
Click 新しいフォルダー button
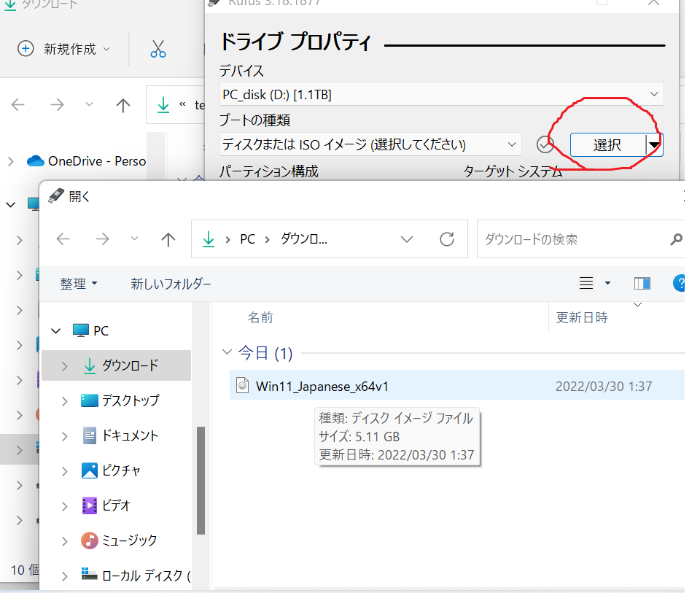[x=171, y=284]
